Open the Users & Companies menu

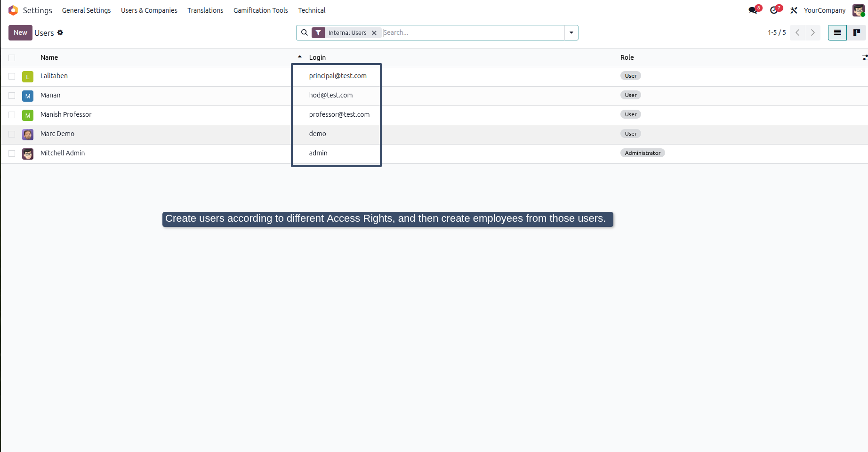(149, 10)
